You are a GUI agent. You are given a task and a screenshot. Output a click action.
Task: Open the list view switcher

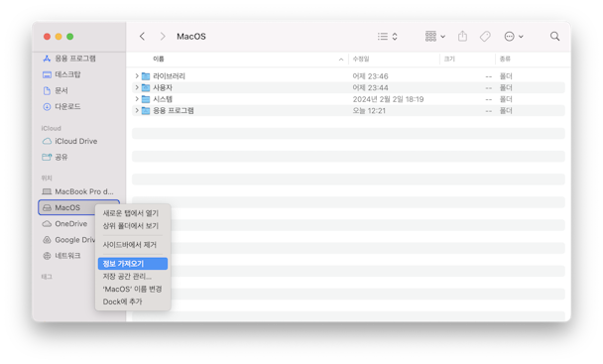[x=387, y=36]
